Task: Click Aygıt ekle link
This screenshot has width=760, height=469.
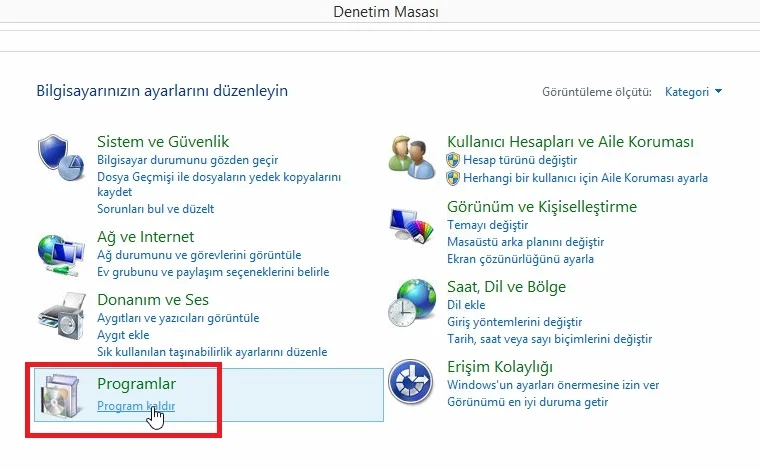Action: [123, 335]
